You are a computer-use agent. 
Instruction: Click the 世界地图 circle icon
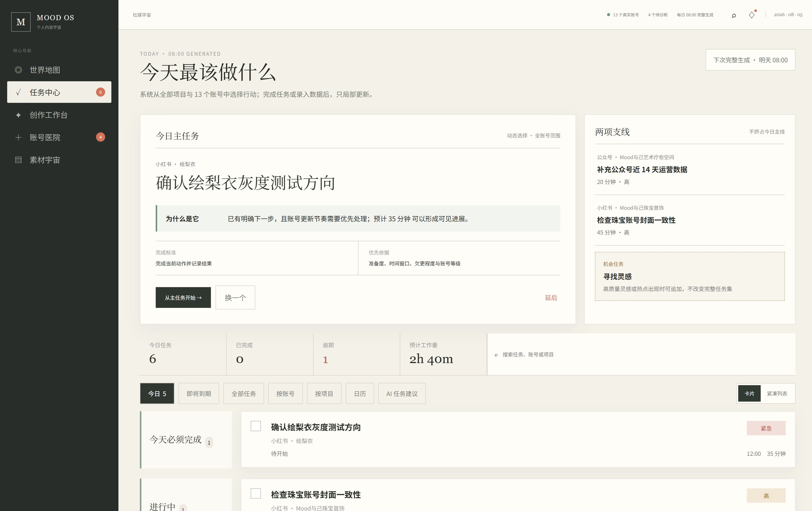click(19, 70)
